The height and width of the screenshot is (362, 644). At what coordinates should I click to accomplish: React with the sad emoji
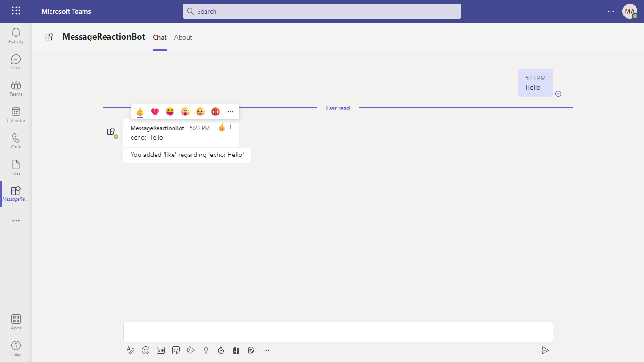200,112
